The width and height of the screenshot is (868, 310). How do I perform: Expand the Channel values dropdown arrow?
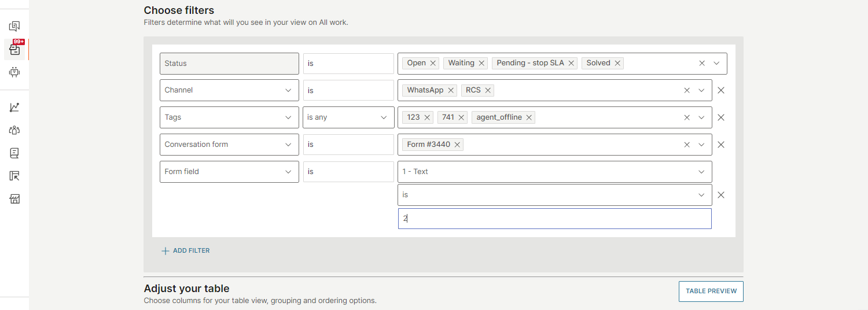coord(701,90)
